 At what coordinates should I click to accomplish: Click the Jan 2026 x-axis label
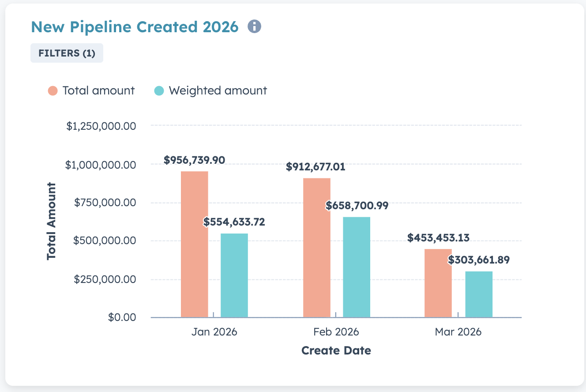pyautogui.click(x=214, y=332)
